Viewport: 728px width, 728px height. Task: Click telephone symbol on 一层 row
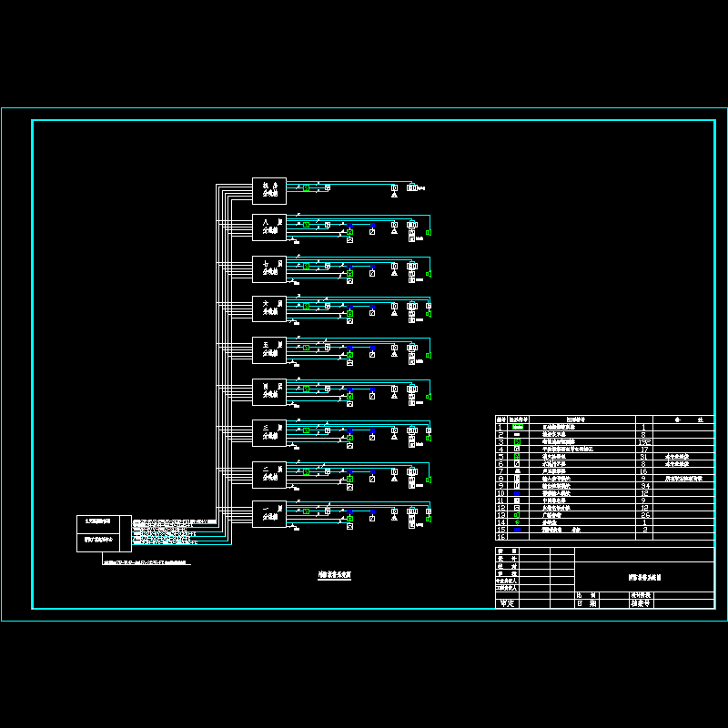349,527
